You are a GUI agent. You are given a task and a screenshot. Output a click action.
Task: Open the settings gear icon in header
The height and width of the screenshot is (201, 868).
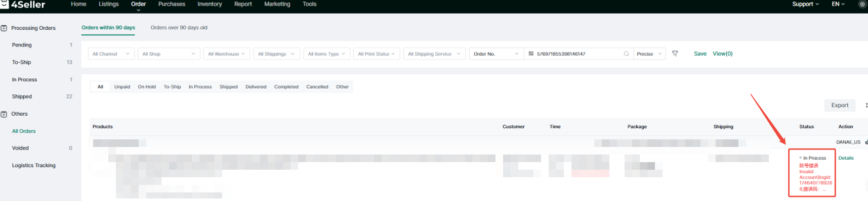[x=862, y=4]
